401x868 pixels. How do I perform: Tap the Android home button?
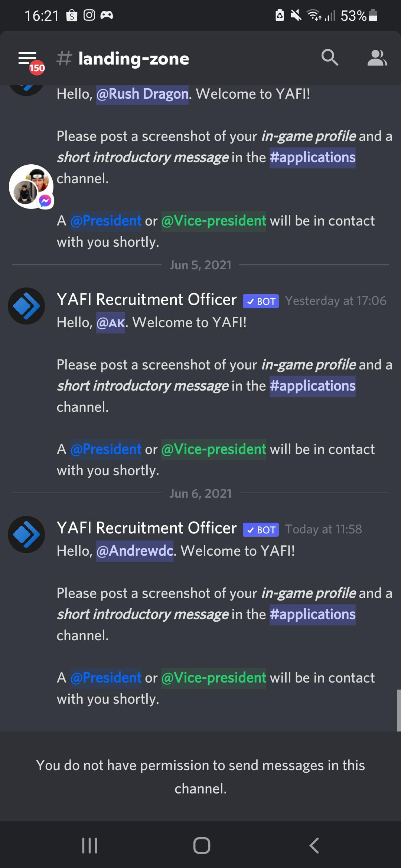pyautogui.click(x=202, y=845)
